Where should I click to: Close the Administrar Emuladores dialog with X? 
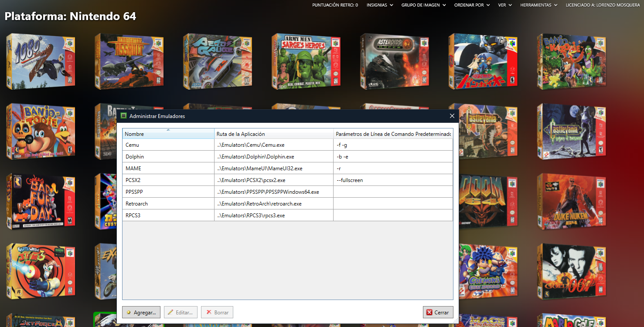pos(452,116)
